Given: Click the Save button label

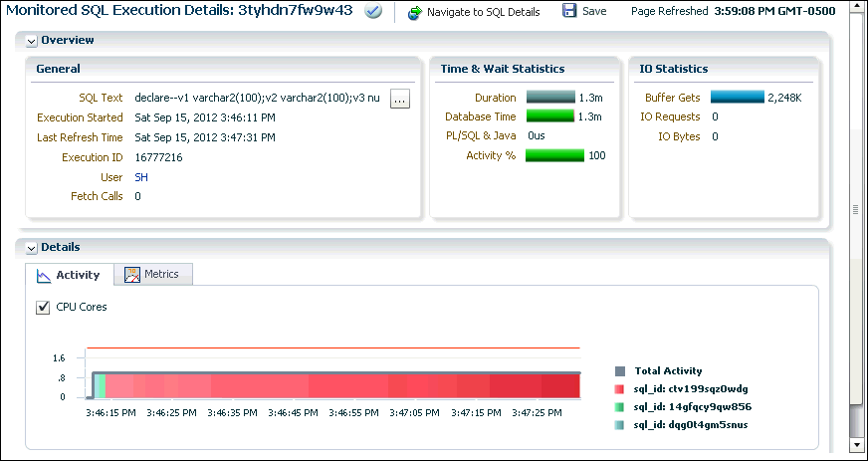Looking at the screenshot, I should tap(594, 12).
